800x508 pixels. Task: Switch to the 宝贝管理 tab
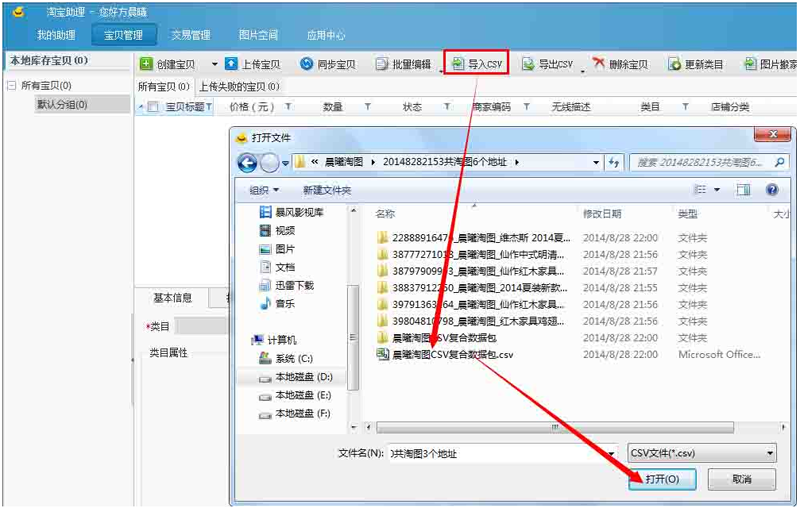pos(123,35)
